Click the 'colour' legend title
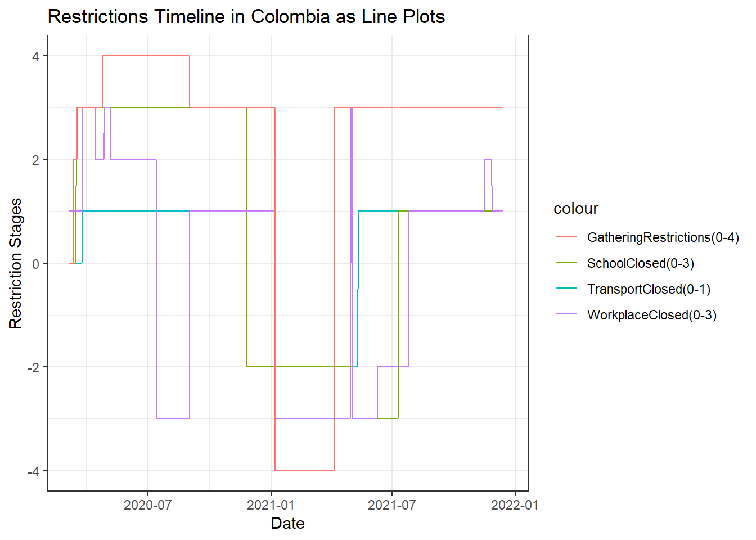Viewport: 756px width, 540px height. point(576,209)
